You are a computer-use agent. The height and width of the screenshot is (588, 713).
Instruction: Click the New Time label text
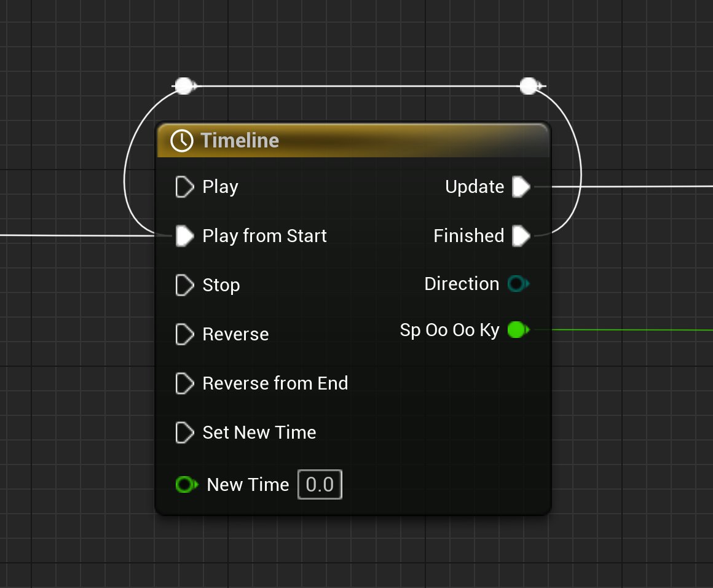[x=248, y=484]
